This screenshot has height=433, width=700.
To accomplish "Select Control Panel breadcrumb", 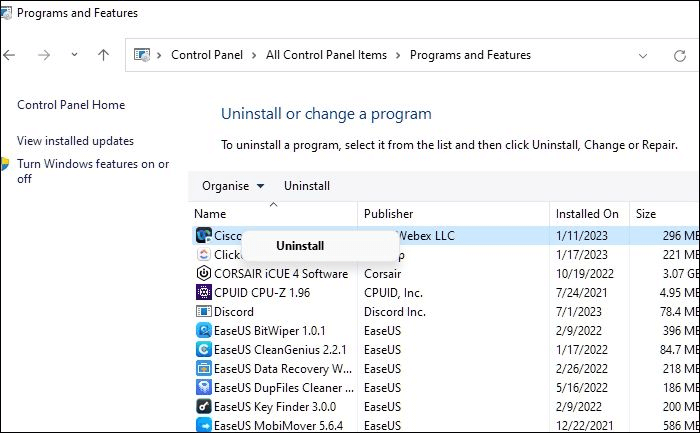I will pos(207,55).
